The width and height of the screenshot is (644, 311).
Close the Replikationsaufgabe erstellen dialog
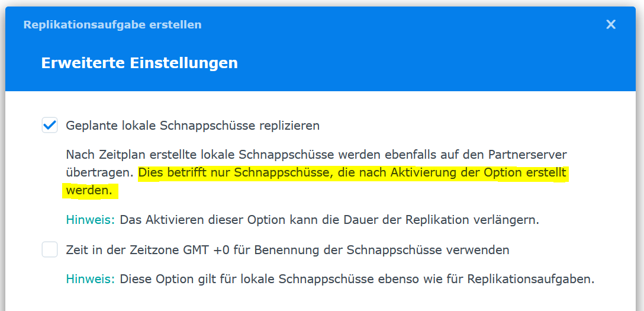coord(611,24)
